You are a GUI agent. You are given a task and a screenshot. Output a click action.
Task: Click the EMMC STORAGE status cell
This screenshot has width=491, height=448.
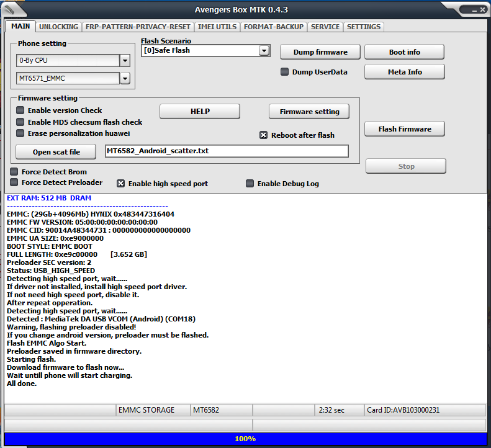[x=153, y=410]
